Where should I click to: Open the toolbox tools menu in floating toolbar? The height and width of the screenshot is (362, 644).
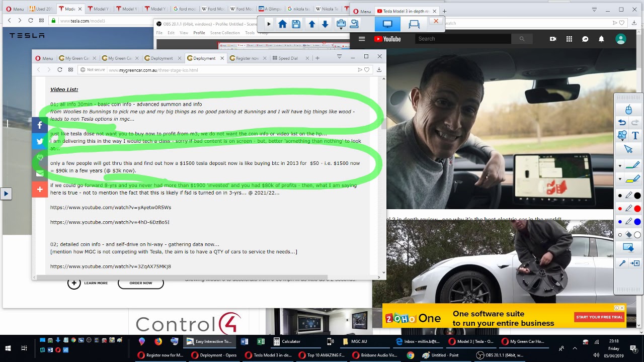tap(341, 24)
